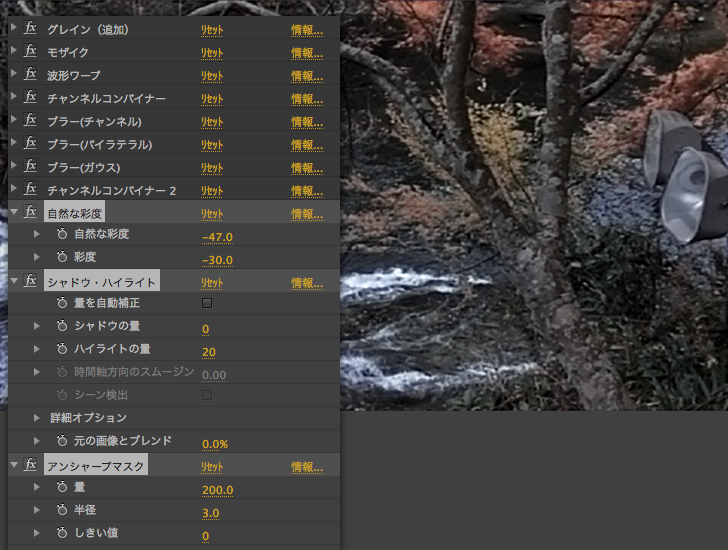Open 情報 link for シャドウ・ハイライト

tap(306, 283)
